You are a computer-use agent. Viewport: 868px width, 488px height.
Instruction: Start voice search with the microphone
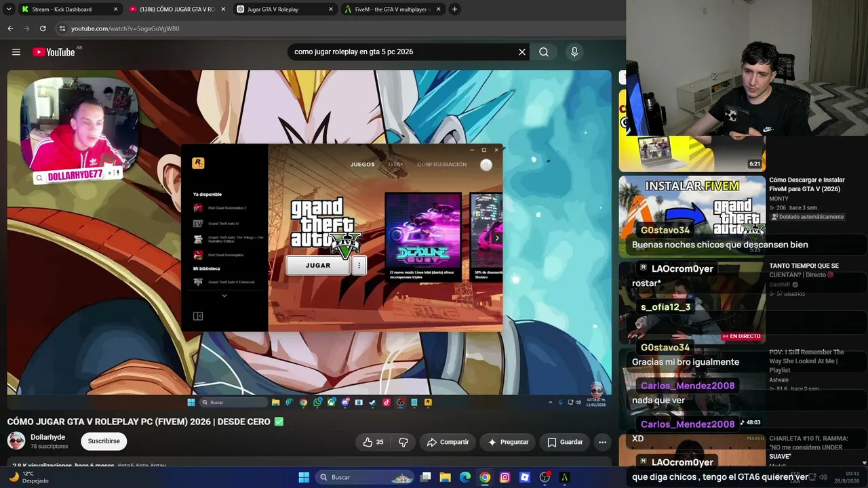pos(574,52)
